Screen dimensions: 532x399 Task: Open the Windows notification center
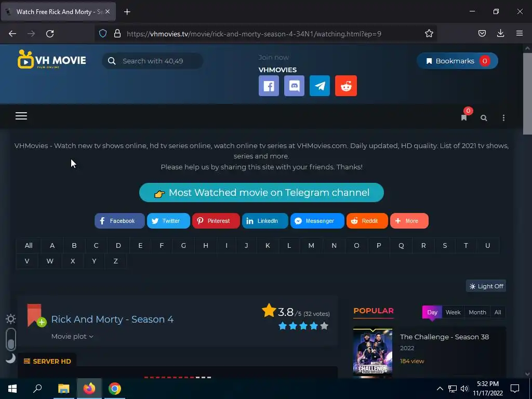point(515,389)
